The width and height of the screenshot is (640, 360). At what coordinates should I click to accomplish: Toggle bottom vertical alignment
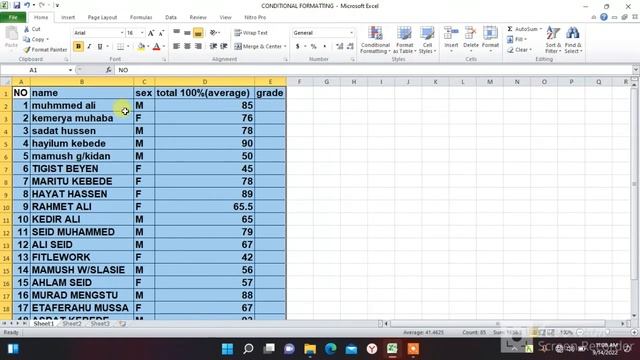pyautogui.click(x=198, y=33)
